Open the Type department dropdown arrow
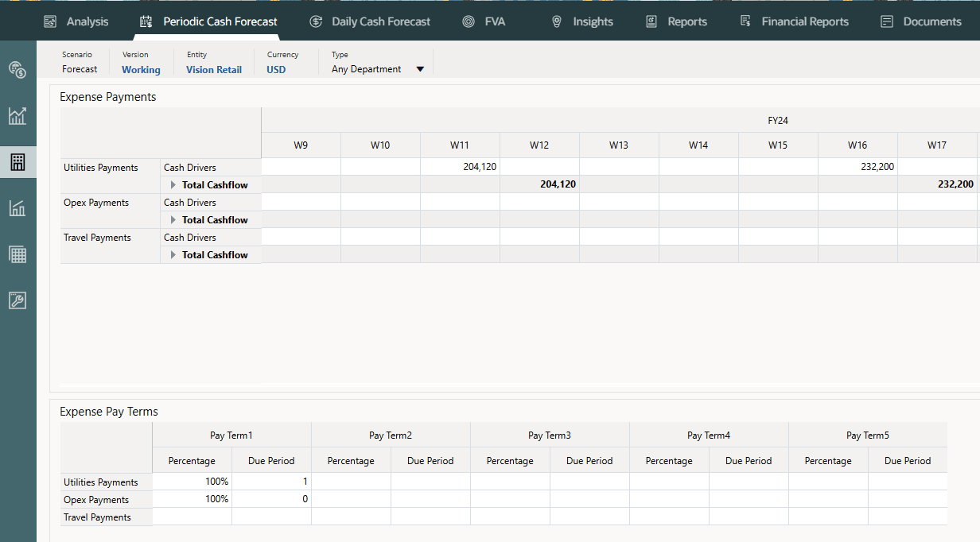This screenshot has width=980, height=542. pyautogui.click(x=420, y=69)
